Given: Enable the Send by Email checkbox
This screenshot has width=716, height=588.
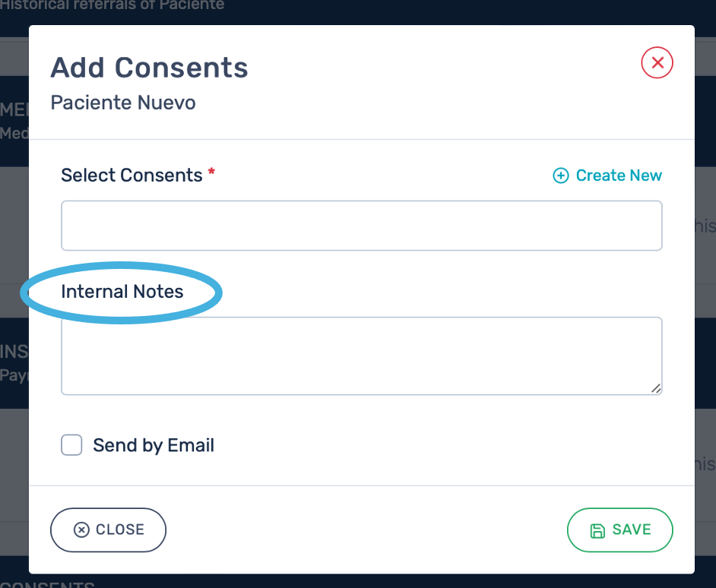Looking at the screenshot, I should (71, 445).
